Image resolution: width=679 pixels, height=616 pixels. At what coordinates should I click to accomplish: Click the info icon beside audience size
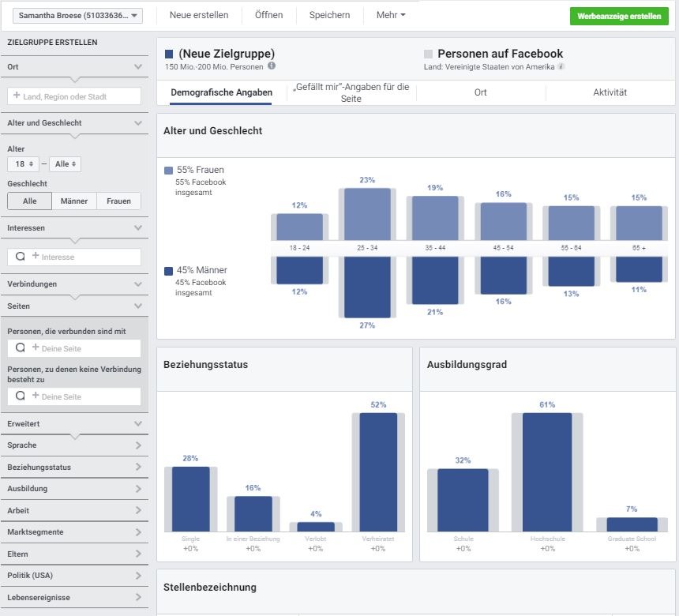(272, 66)
